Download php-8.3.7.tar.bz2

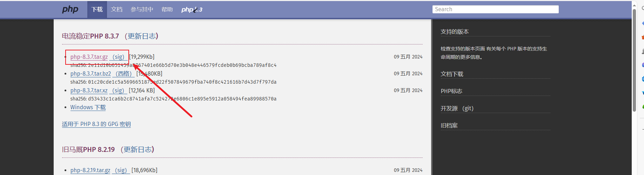[90, 73]
